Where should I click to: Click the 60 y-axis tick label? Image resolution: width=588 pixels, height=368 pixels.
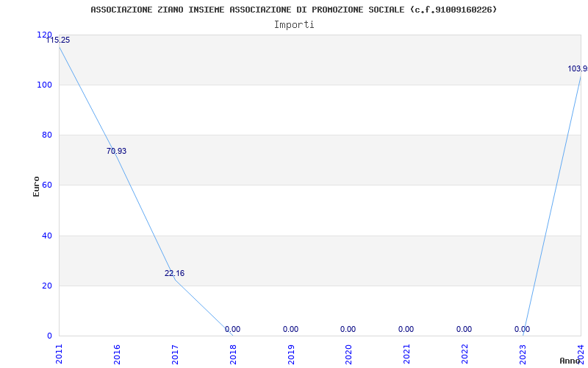tap(47, 185)
